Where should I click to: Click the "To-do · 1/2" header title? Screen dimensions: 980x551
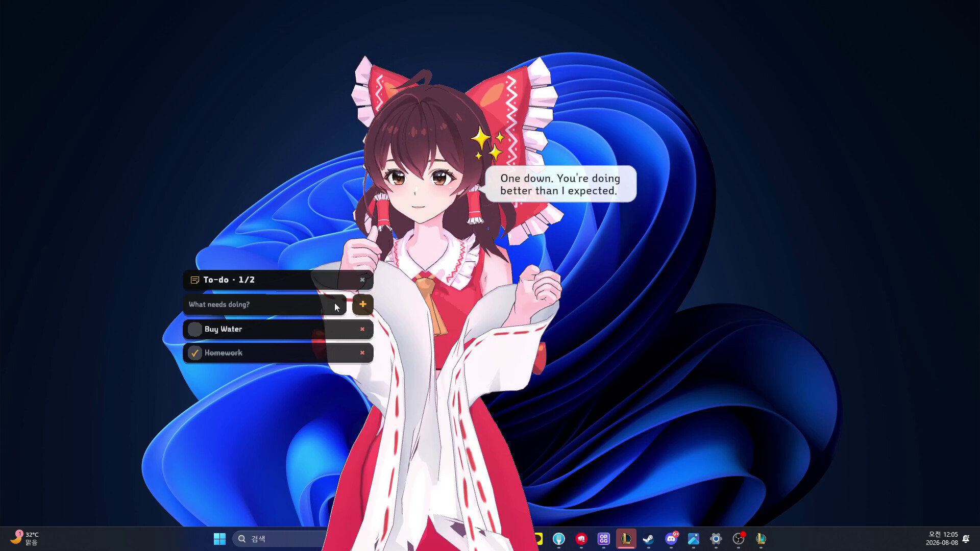(x=229, y=280)
